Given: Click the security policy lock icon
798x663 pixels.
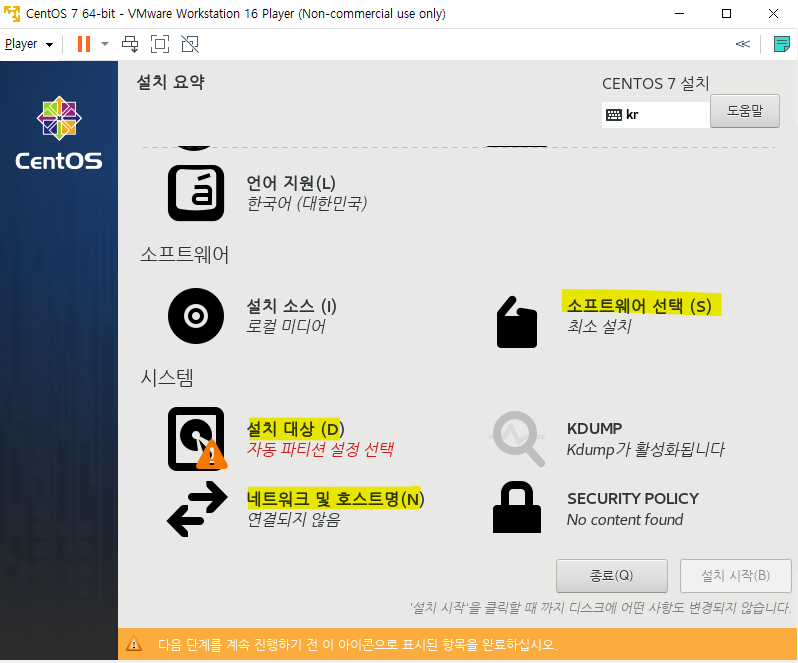Looking at the screenshot, I should [x=517, y=507].
